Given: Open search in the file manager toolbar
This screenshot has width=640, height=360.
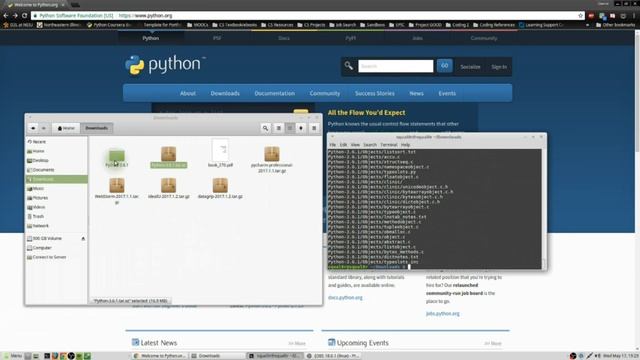Looking at the screenshot, I should click(x=265, y=128).
